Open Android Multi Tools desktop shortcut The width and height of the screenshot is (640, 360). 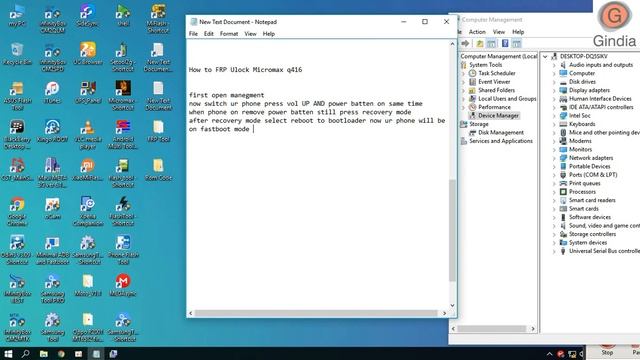pos(123,135)
